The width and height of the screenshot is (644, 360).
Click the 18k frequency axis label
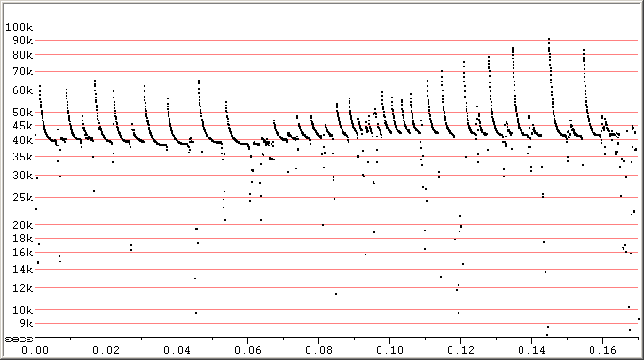[23, 239]
